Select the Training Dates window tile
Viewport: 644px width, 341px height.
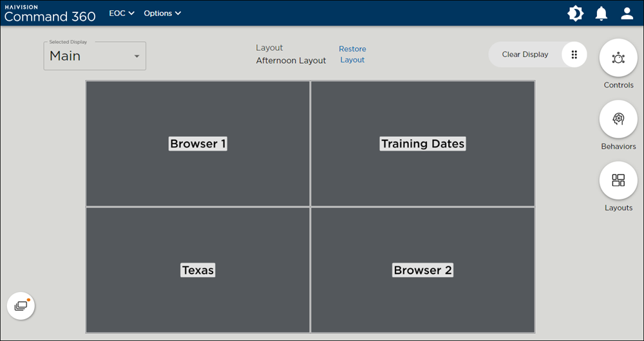pos(422,143)
